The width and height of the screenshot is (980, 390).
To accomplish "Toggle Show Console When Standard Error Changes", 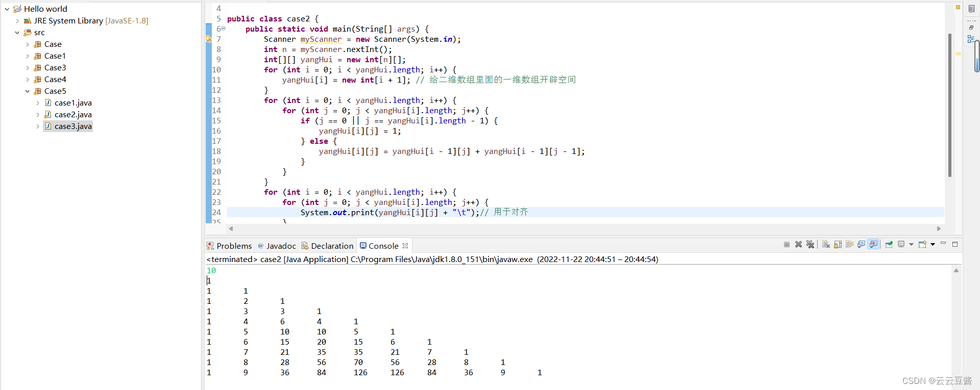I will tap(873, 245).
